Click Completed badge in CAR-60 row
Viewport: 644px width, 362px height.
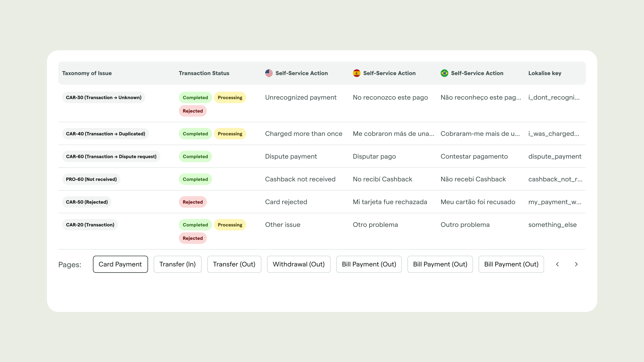pyautogui.click(x=195, y=156)
